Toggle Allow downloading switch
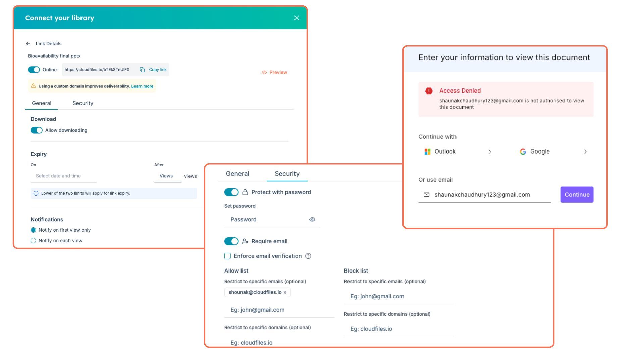Viewport: 644px width, 362px height. click(x=37, y=130)
